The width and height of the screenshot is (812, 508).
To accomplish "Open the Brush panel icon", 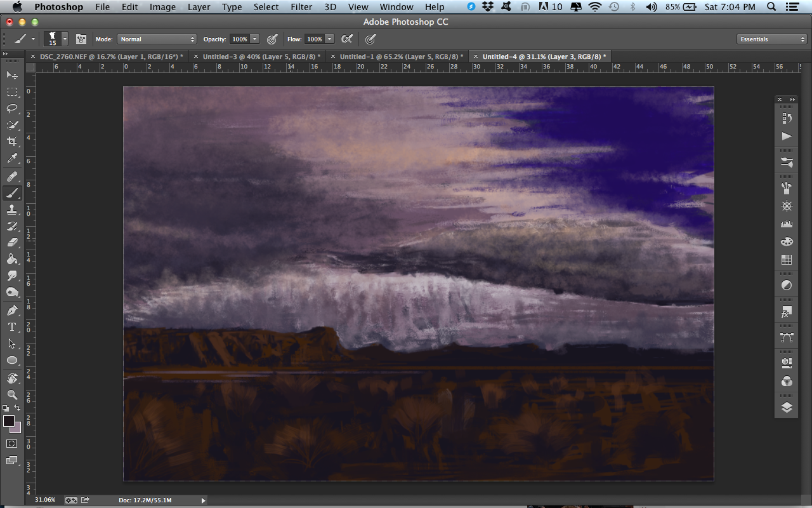I will pos(787,189).
